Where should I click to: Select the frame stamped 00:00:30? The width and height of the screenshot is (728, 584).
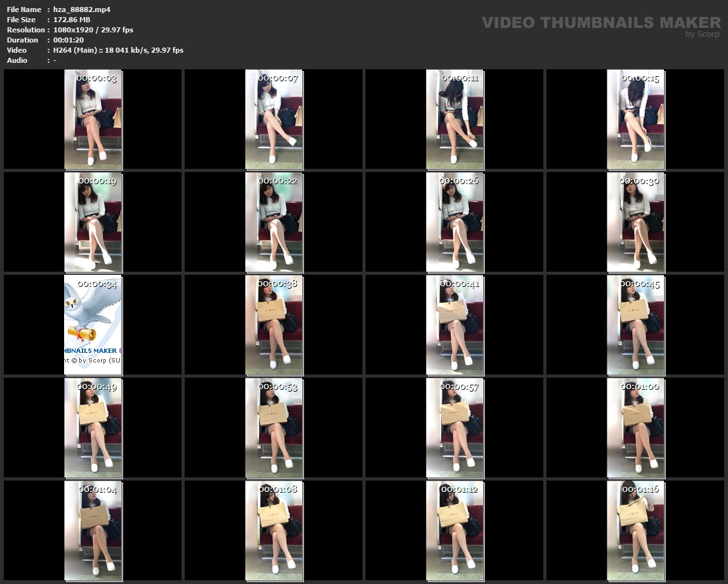click(x=636, y=222)
